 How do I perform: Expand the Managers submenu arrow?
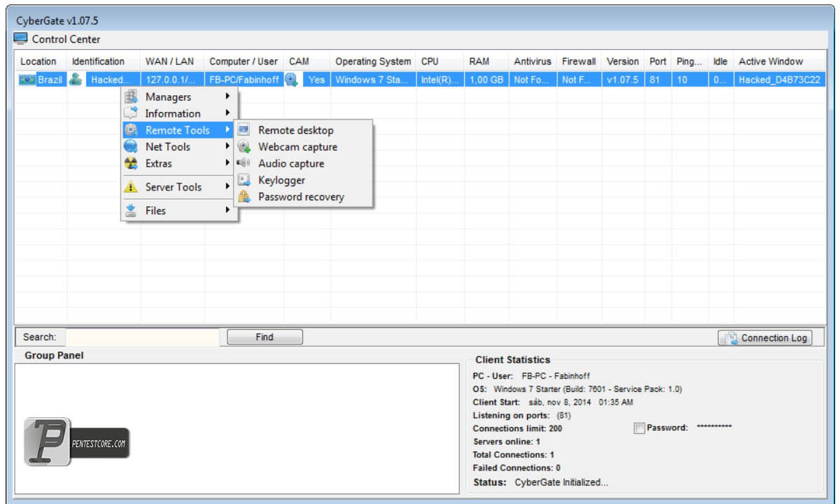point(227,97)
